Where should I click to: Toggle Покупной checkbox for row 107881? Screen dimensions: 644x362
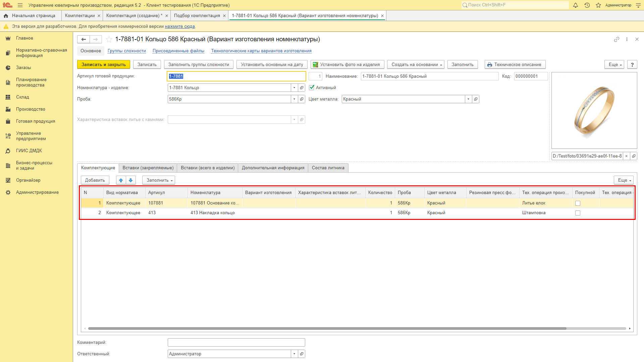coord(578,203)
